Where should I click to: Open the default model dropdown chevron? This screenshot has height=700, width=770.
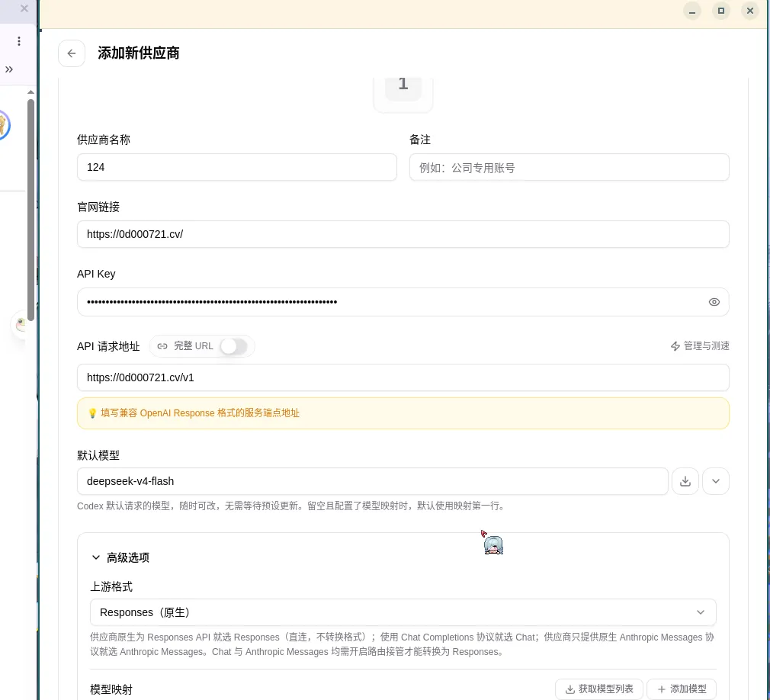tap(716, 481)
